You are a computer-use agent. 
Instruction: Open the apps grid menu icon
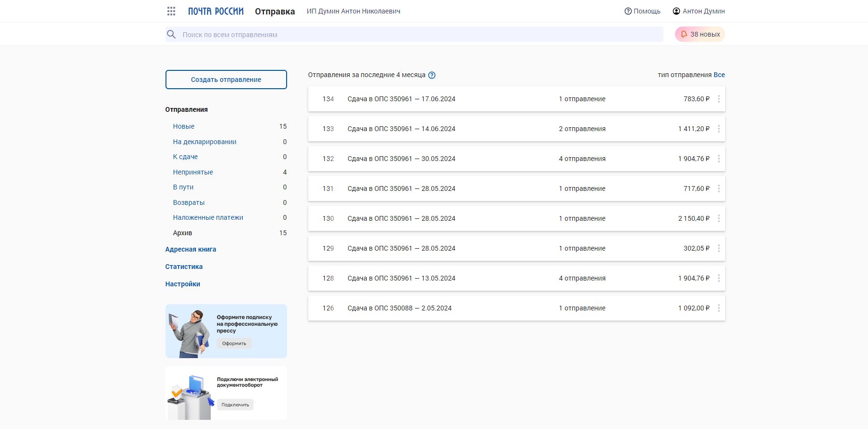171,11
